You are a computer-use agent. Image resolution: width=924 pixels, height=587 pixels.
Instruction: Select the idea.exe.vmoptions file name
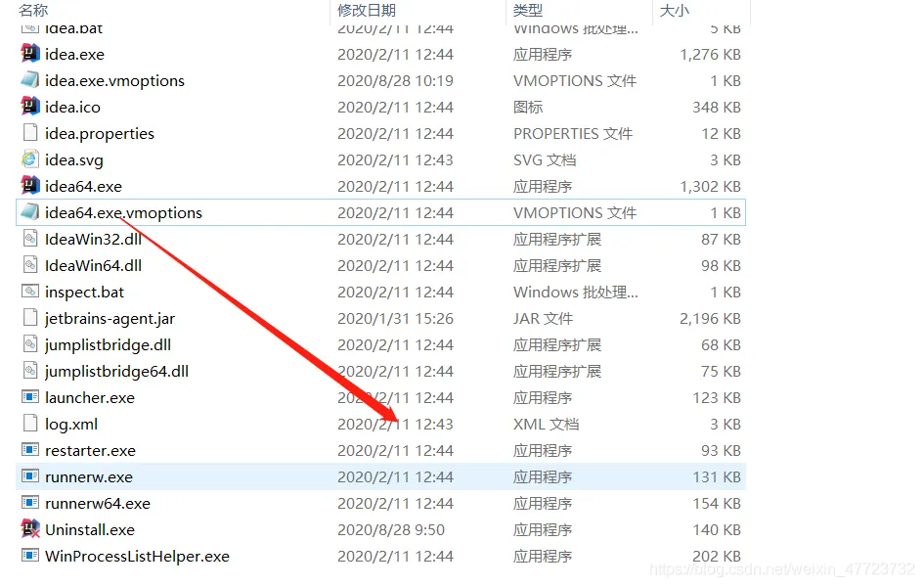click(115, 81)
